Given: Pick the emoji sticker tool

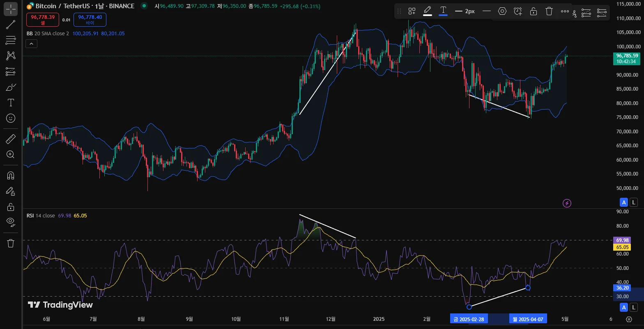Looking at the screenshot, I should tap(11, 118).
